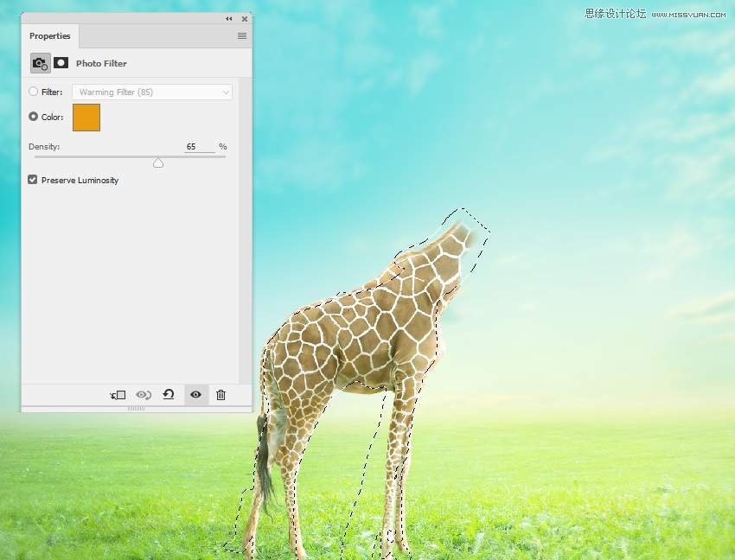The width and height of the screenshot is (735, 560).
Task: Reset adjustment to defaults
Action: [x=169, y=395]
